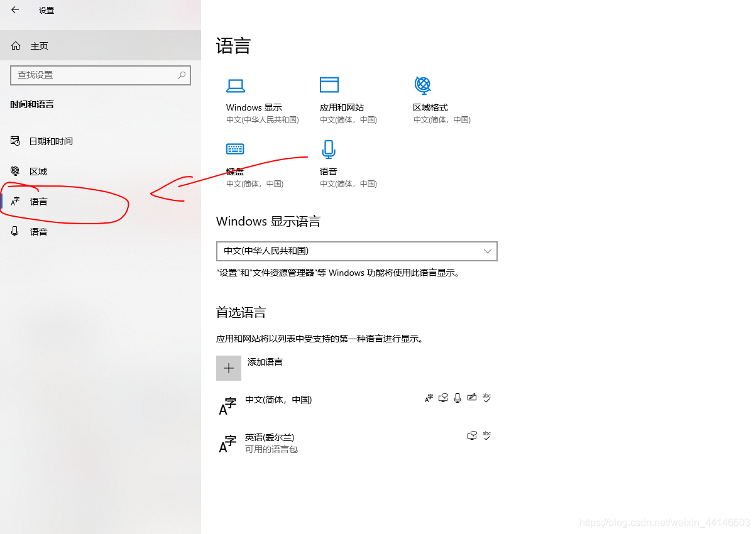Click the 应用和网站 window icon
The image size is (756, 534).
click(x=329, y=85)
